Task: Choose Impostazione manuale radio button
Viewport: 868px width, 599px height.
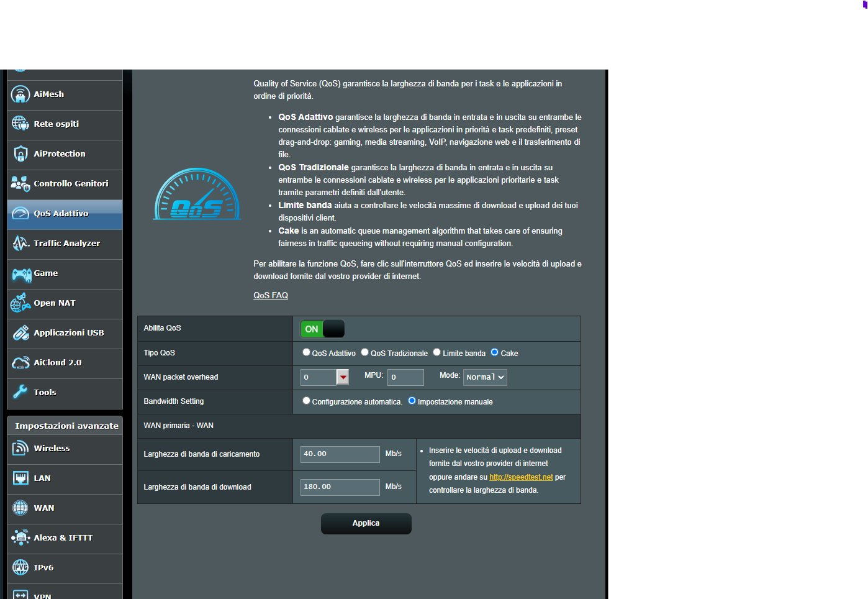Action: (412, 401)
